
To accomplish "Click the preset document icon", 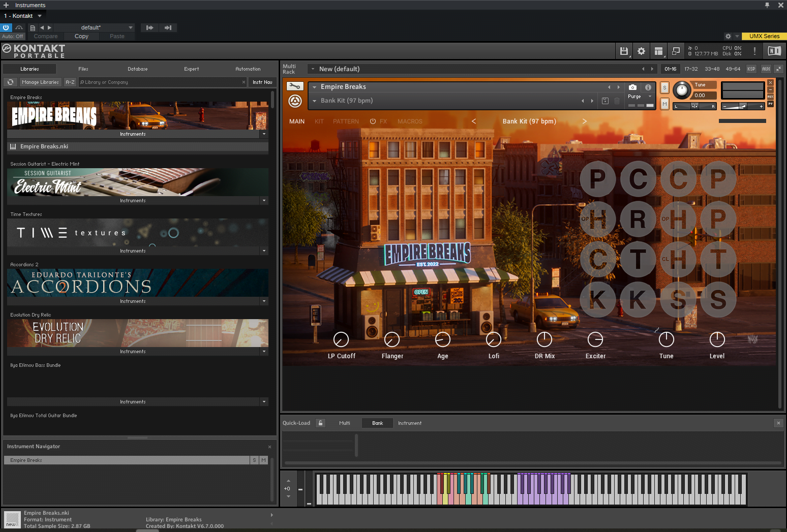I will pyautogui.click(x=33, y=28).
